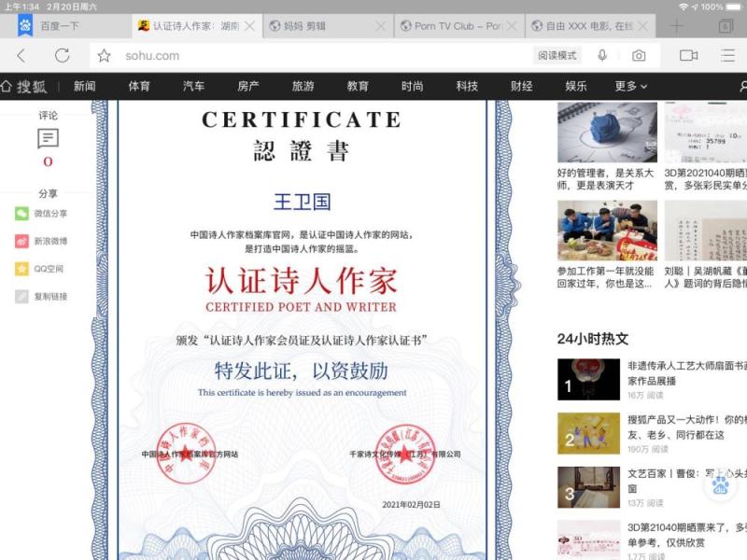Open a new tab with the plus icon
Viewport: 747px width, 560px height.
coord(676,26)
